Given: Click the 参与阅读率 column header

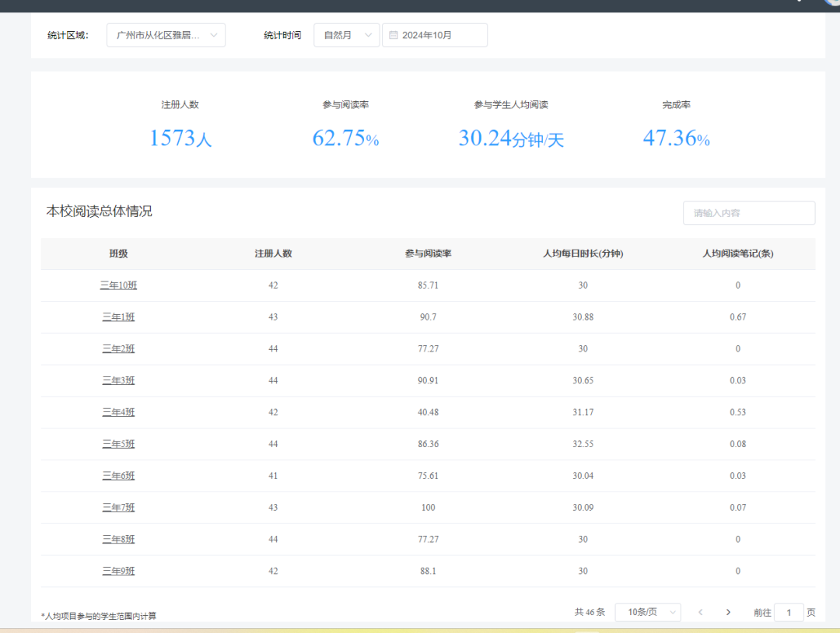Looking at the screenshot, I should coord(428,254).
